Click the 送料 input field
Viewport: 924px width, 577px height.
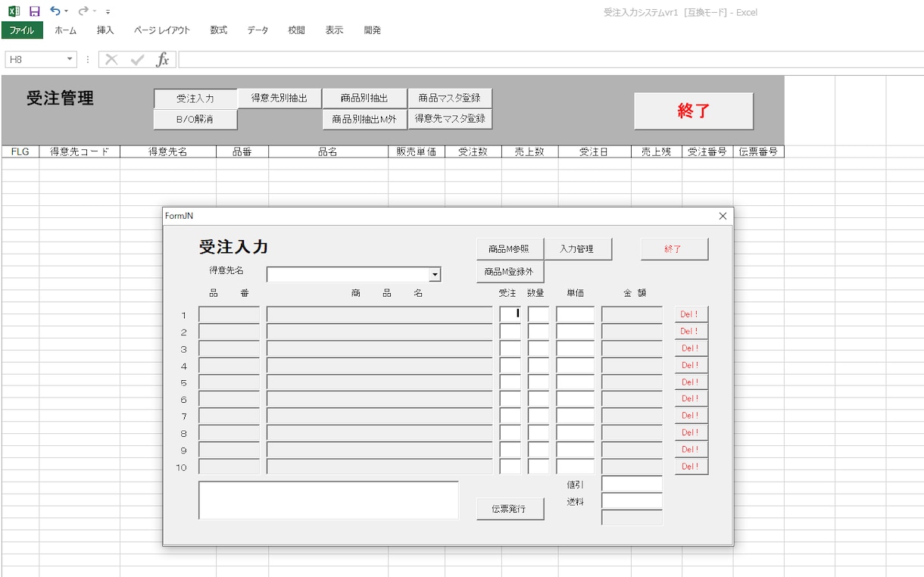click(x=632, y=501)
